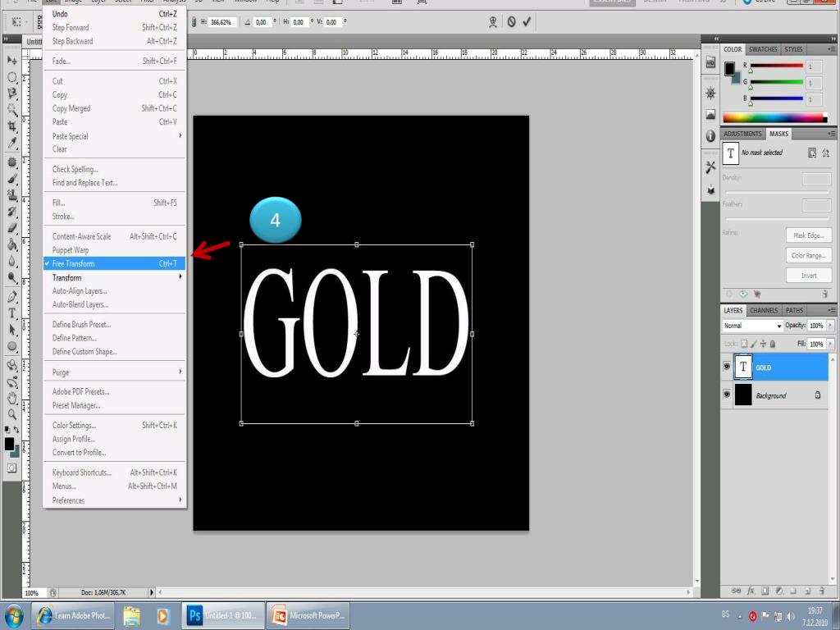This screenshot has width=840, height=630.
Task: Pick a color from the spectrum ramp
Action: [774, 118]
